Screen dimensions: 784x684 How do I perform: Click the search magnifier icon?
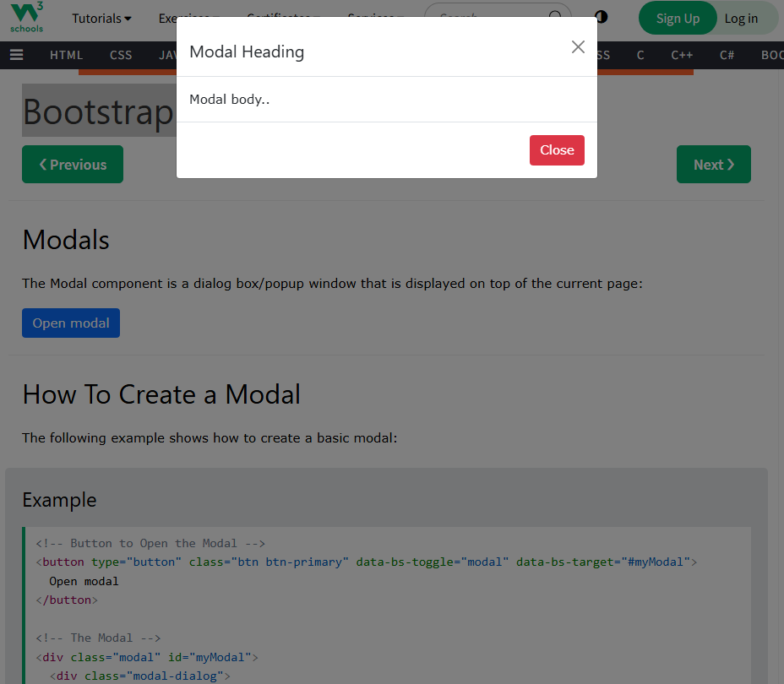pyautogui.click(x=555, y=17)
